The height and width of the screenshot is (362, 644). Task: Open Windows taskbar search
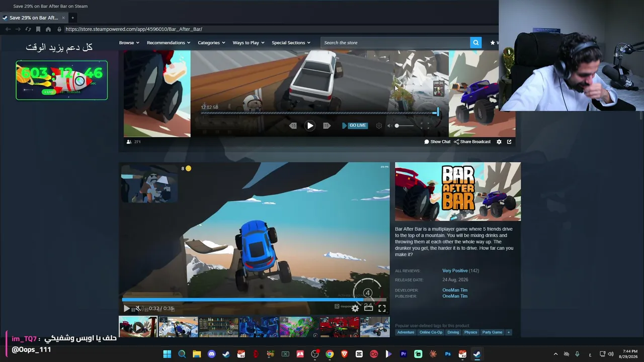coord(182,354)
